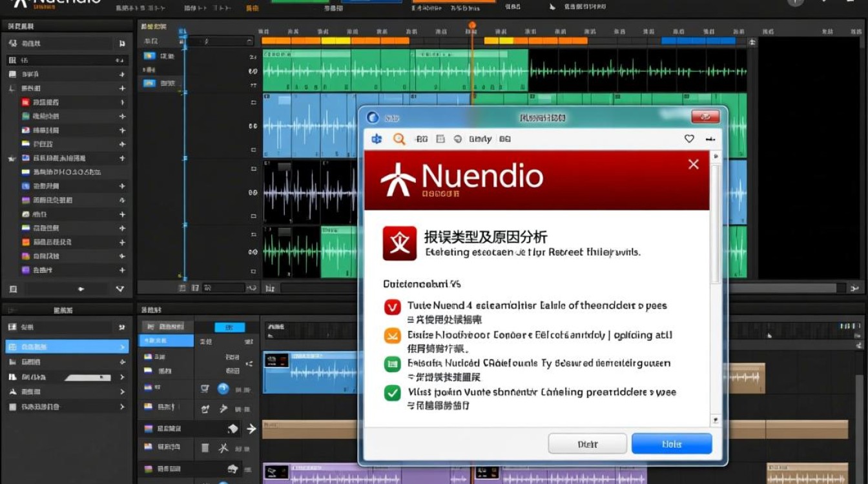Click the first blue track icon in track list
868x484 pixels.
tap(149, 56)
